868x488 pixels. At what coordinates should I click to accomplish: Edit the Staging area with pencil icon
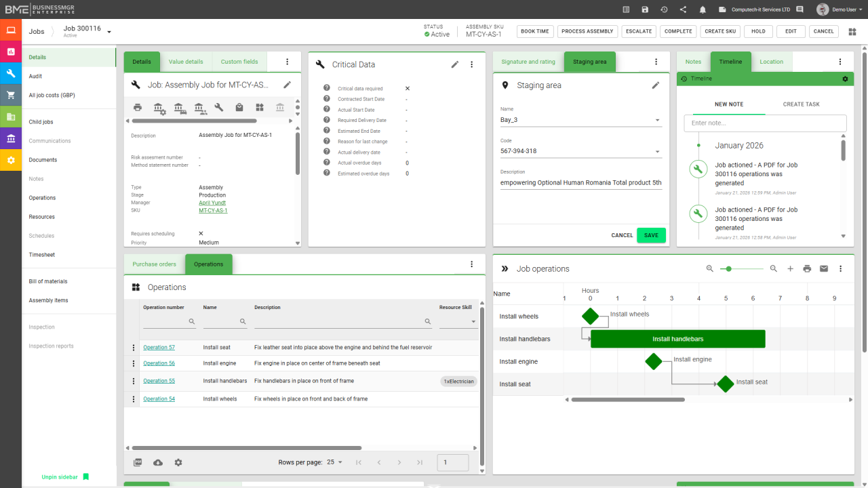tap(655, 85)
